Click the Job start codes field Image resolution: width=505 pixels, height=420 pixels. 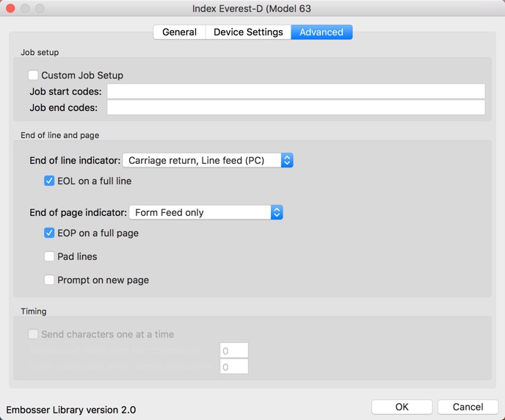click(x=296, y=92)
